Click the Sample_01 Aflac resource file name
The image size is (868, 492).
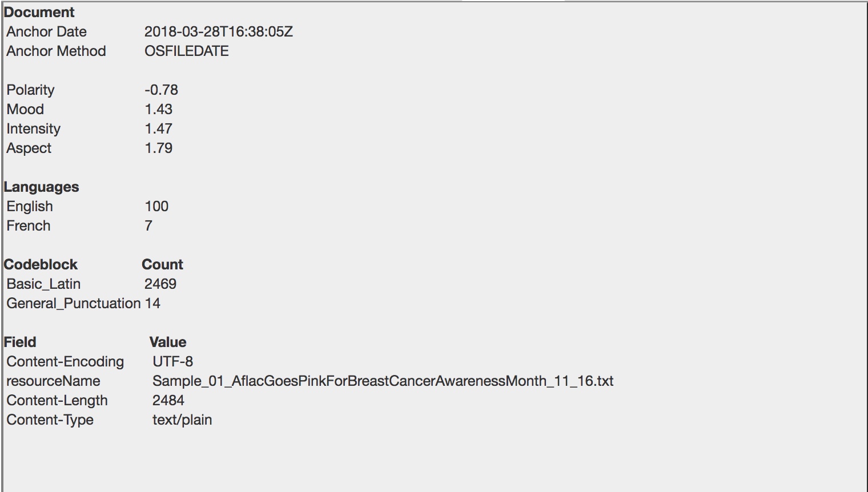tap(383, 381)
